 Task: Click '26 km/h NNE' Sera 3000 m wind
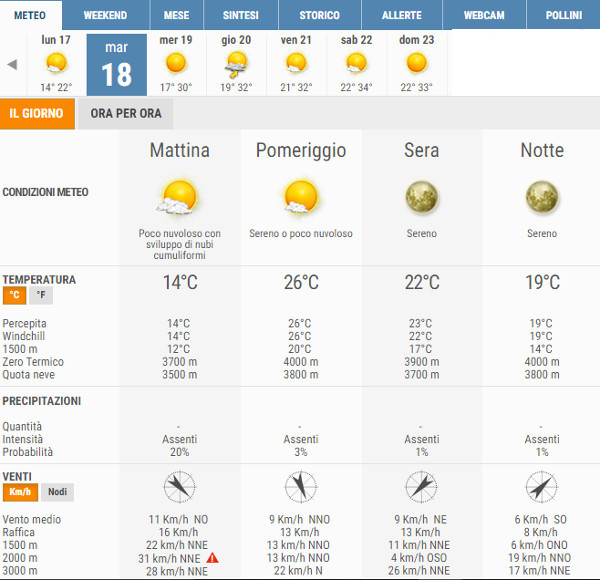(x=419, y=571)
